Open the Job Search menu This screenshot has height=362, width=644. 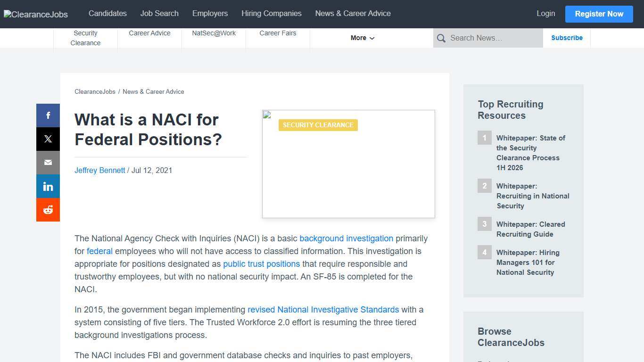[x=159, y=14]
